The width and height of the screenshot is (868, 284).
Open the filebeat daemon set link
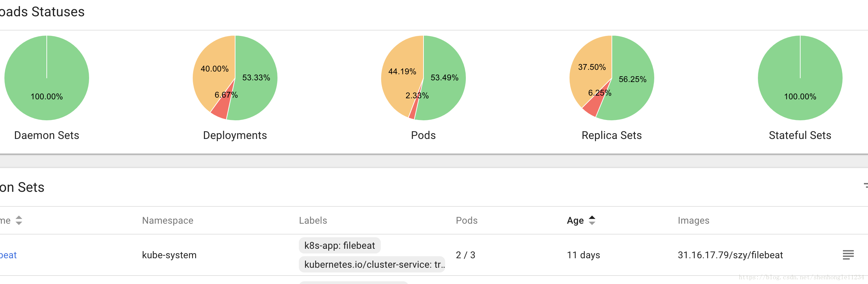click(8, 255)
